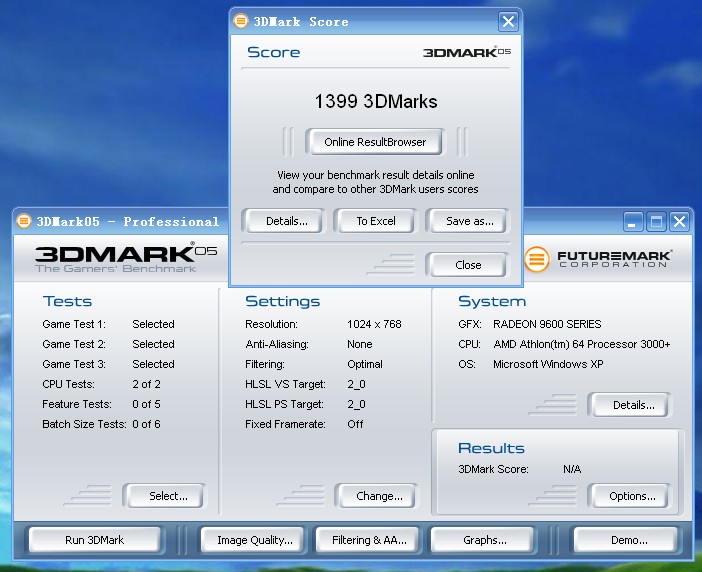The image size is (702, 572).
Task: Minimize the 3DMark05 Professional window
Action: click(633, 221)
